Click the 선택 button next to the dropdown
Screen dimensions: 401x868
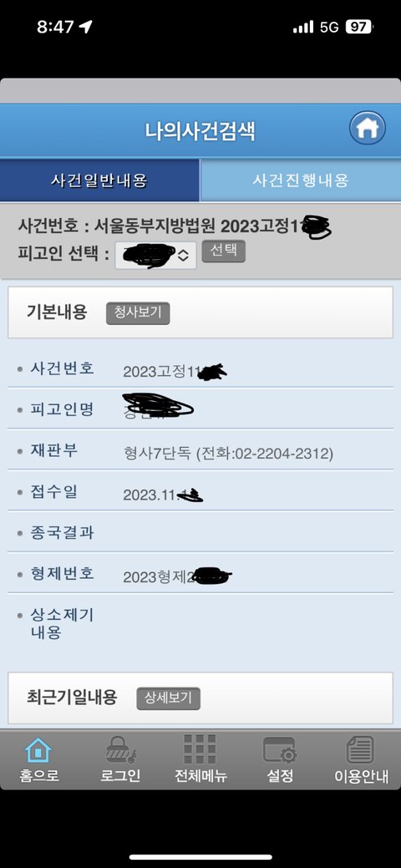pyautogui.click(x=223, y=251)
